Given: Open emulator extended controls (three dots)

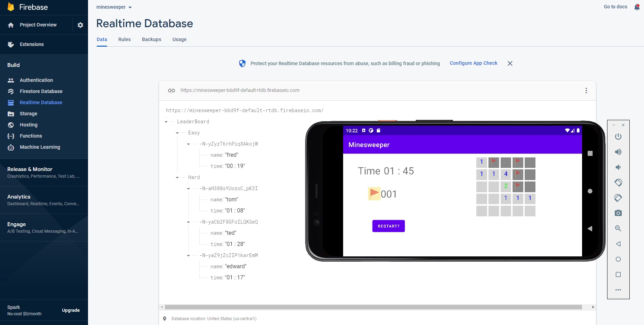Looking at the screenshot, I should tap(618, 290).
